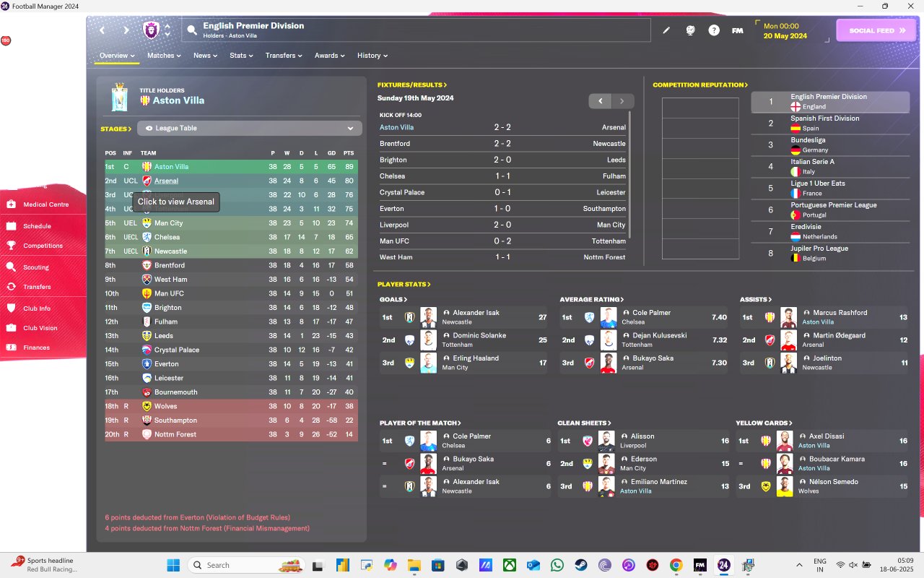Click the Windows taskbar search box
This screenshot has width=924, height=578.
pyautogui.click(x=245, y=565)
